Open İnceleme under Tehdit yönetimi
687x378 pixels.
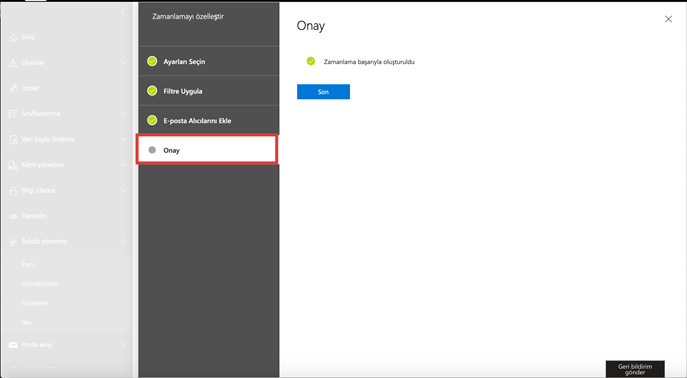pos(35,303)
